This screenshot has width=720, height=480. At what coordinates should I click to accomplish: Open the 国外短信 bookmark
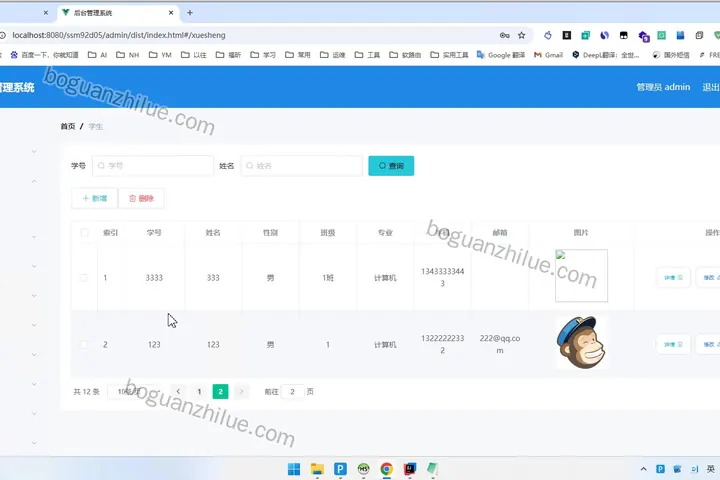pyautogui.click(x=671, y=55)
